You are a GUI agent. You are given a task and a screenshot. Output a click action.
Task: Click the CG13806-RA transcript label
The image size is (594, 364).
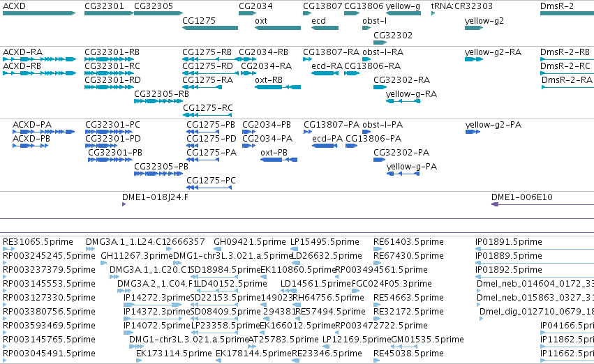[x=373, y=66]
